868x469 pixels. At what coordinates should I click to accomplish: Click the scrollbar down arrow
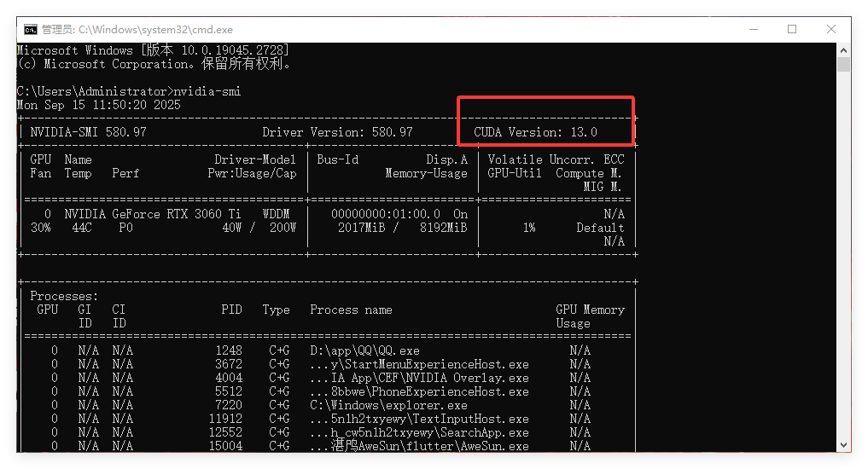click(x=843, y=445)
